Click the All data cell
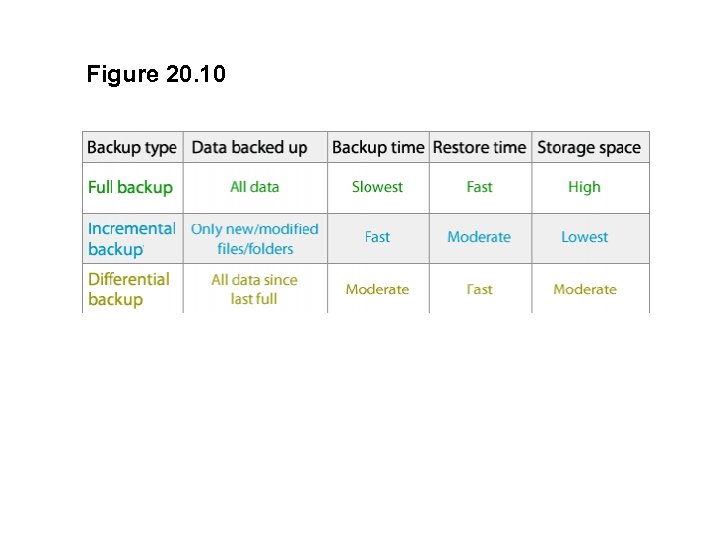This screenshot has height=540, width=720. pyautogui.click(x=255, y=187)
